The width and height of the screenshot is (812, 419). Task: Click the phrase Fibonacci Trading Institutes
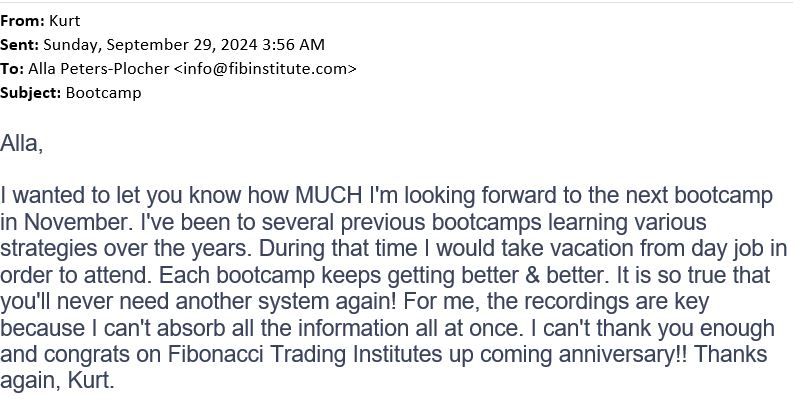[305, 354]
